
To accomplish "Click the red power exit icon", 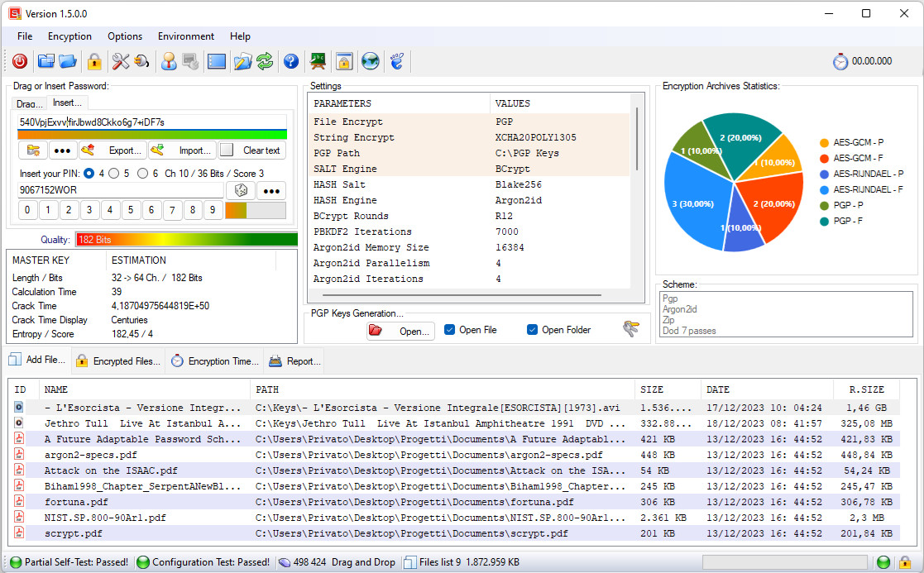I will click(20, 61).
